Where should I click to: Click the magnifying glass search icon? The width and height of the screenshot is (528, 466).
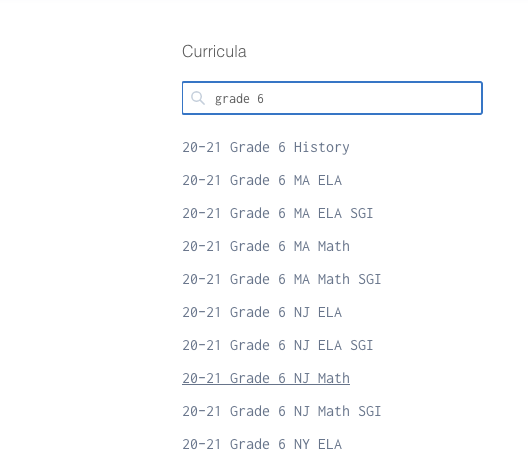click(198, 98)
